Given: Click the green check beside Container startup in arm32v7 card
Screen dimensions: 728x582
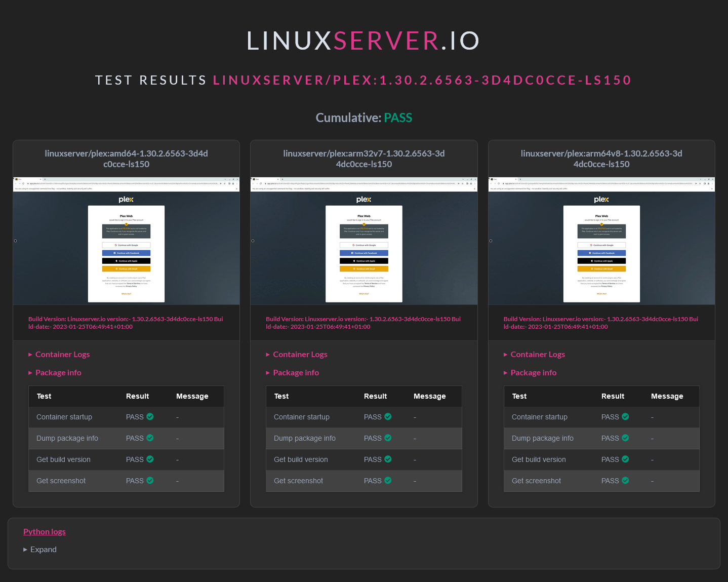Looking at the screenshot, I should coord(388,417).
